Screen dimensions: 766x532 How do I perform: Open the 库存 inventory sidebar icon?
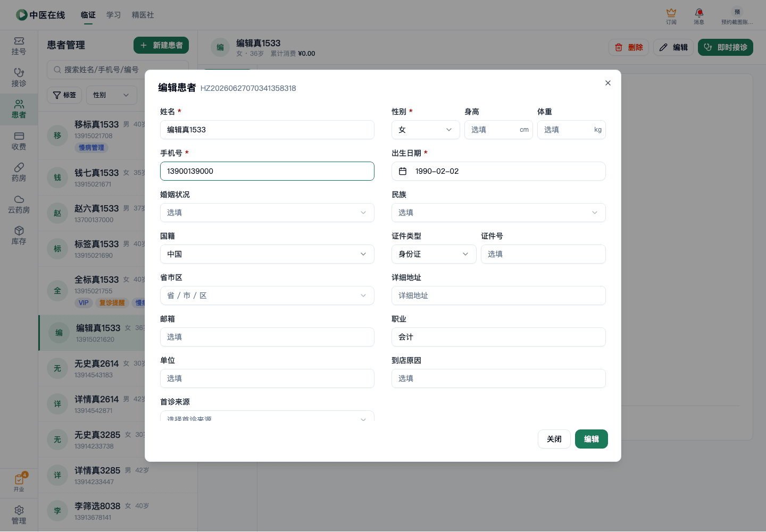19,236
